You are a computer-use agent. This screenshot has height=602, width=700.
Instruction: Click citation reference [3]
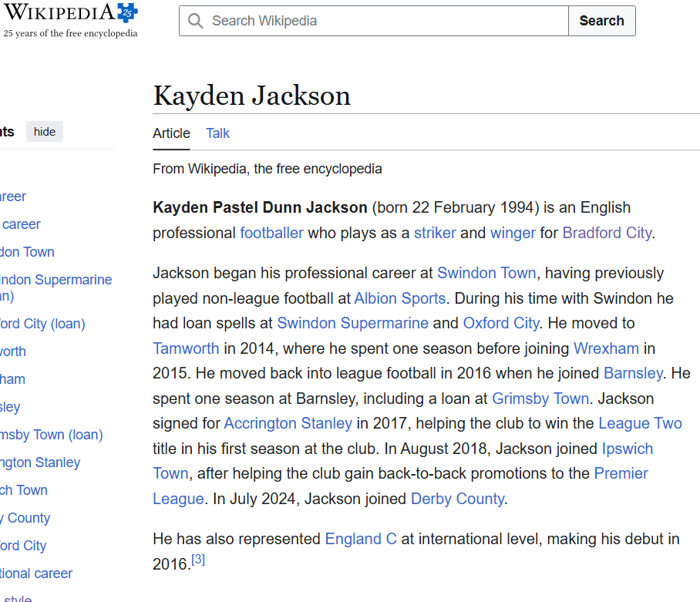[198, 559]
